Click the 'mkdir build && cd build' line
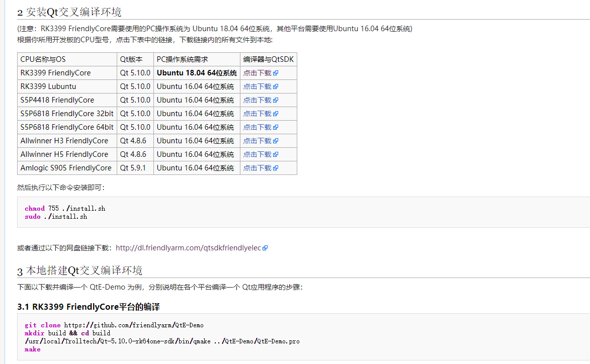590x364 pixels. (68, 333)
